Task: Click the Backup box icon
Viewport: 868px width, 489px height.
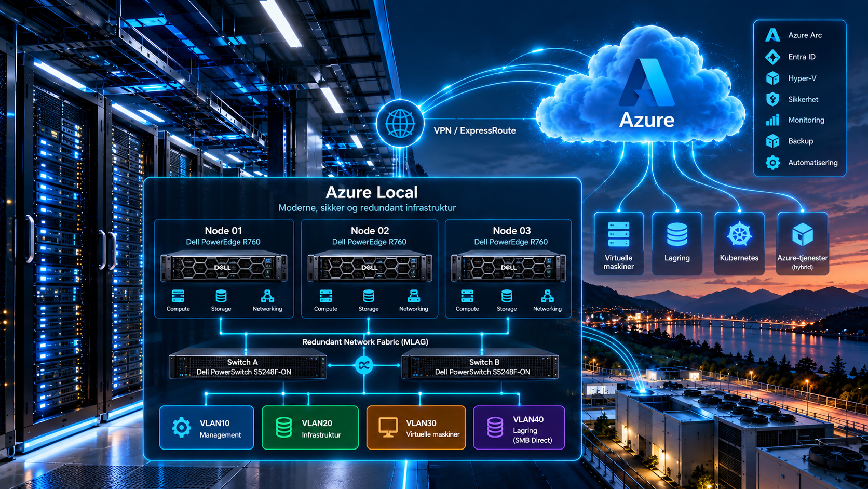Action: tap(772, 141)
